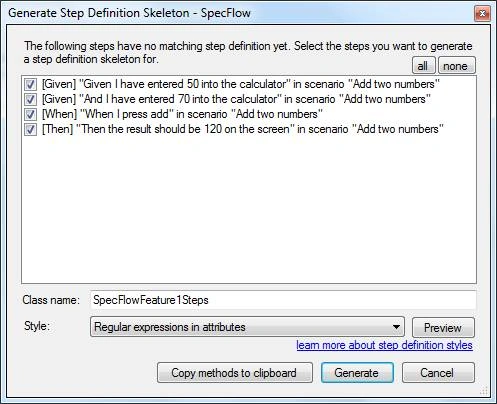Close the SpecFlow dialog window

(x=482, y=13)
